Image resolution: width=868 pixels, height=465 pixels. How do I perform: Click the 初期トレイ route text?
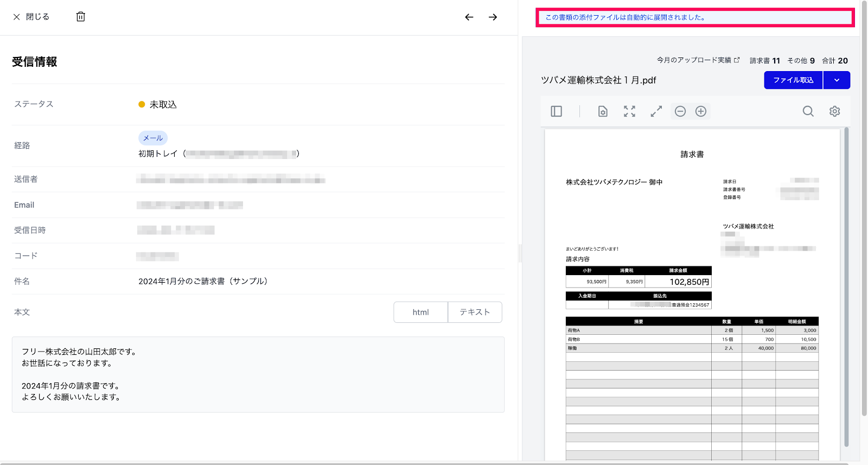[158, 154]
